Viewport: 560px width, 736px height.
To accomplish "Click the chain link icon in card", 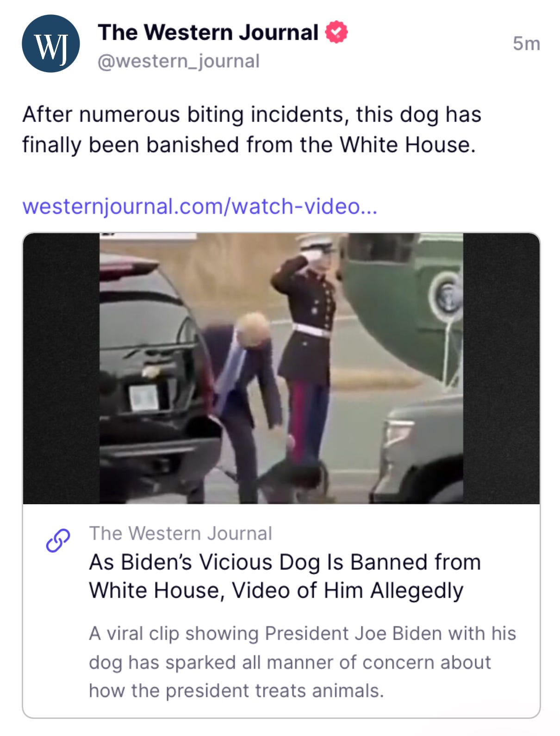I will 58,540.
